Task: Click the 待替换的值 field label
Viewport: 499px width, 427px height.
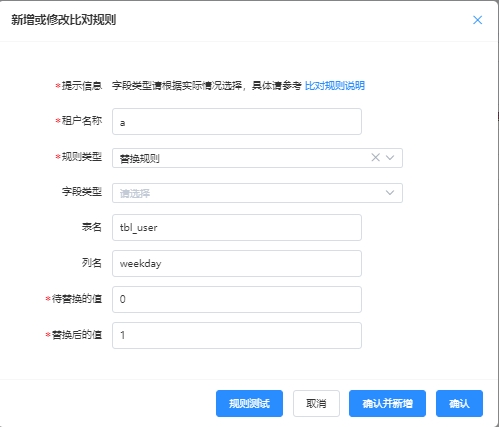Action: tap(77, 298)
